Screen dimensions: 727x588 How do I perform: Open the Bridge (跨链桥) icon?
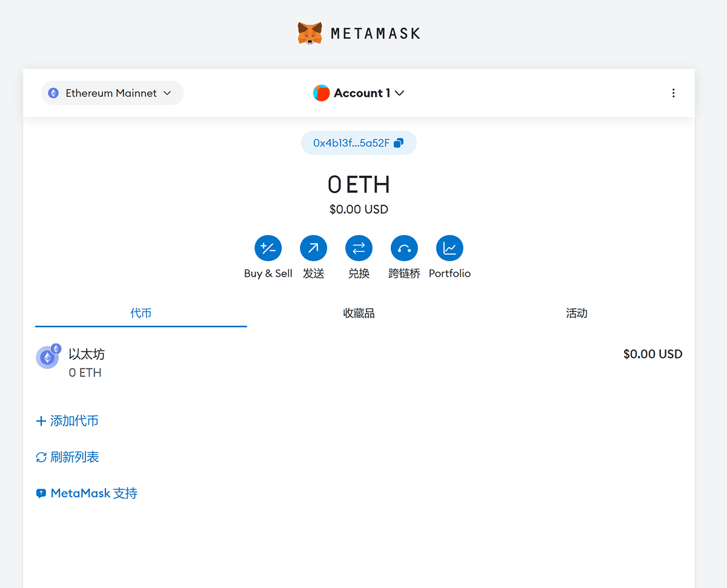click(x=404, y=248)
